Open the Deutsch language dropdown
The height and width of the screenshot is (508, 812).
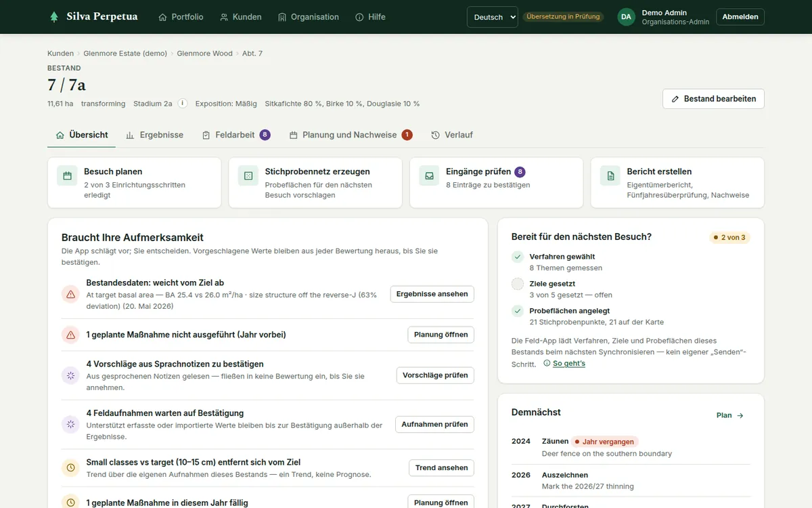click(493, 17)
